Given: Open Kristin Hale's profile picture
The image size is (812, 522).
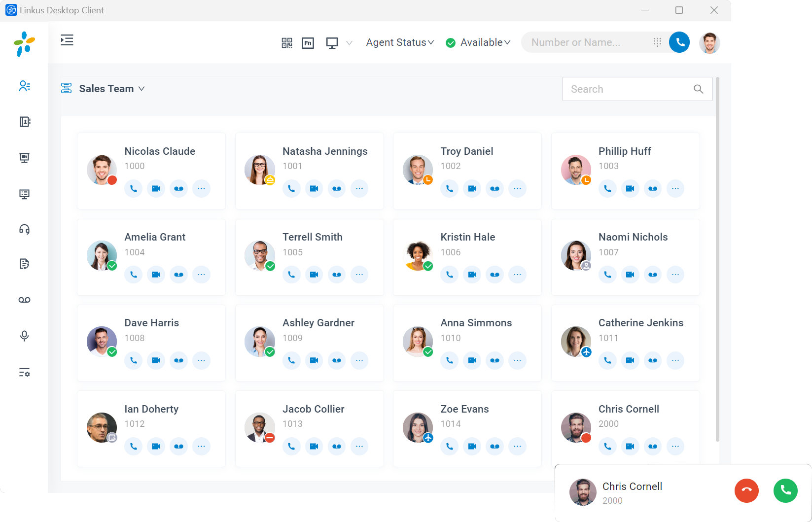Looking at the screenshot, I should pyautogui.click(x=418, y=255).
